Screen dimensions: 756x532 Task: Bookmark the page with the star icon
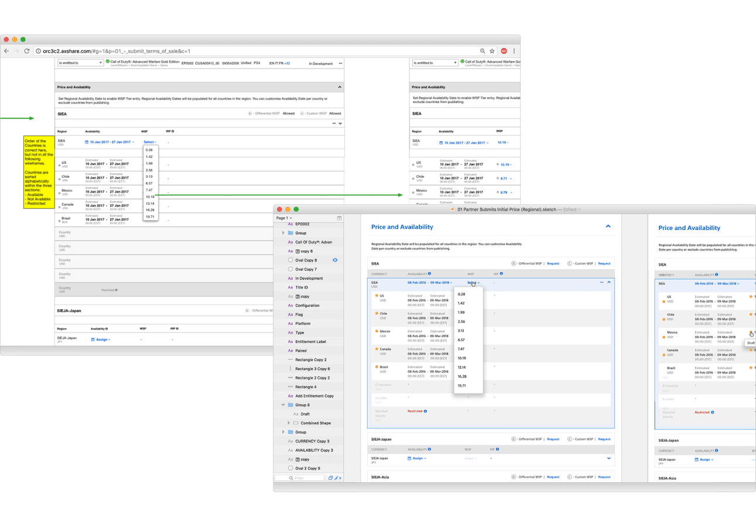pyautogui.click(x=492, y=51)
